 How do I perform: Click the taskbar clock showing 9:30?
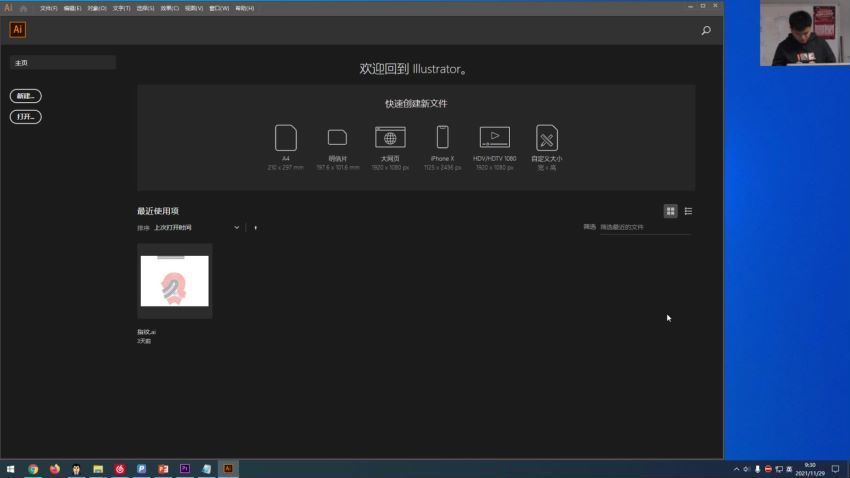tap(810, 469)
